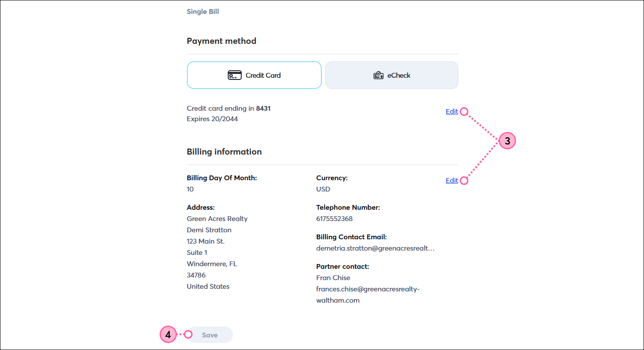This screenshot has height=350, width=644.
Task: Switch to the eCheck payment method
Action: tap(391, 75)
